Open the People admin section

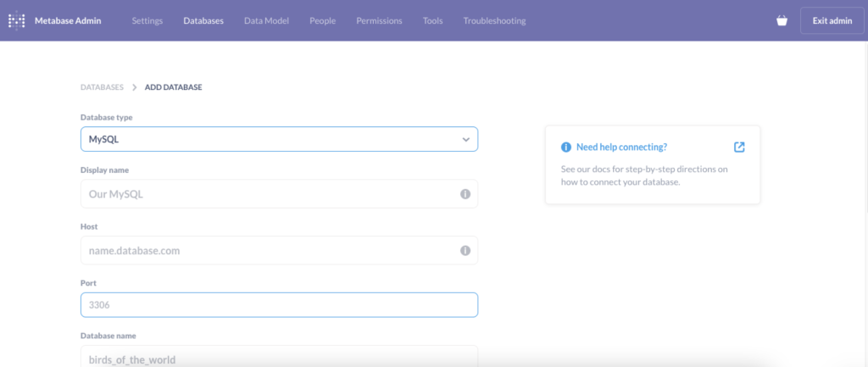tap(323, 21)
